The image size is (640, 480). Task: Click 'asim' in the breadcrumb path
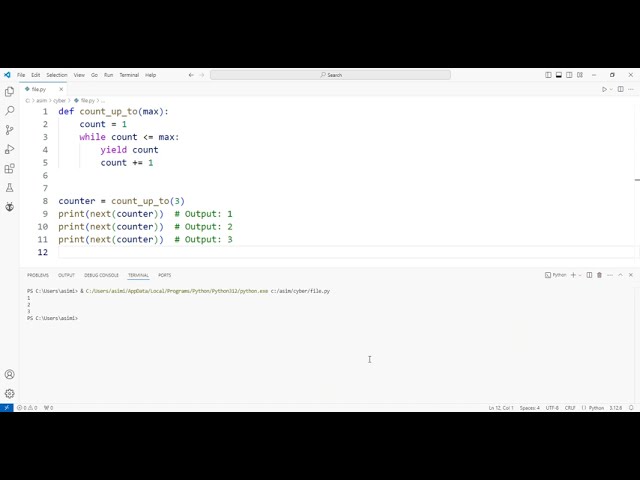pos(42,100)
